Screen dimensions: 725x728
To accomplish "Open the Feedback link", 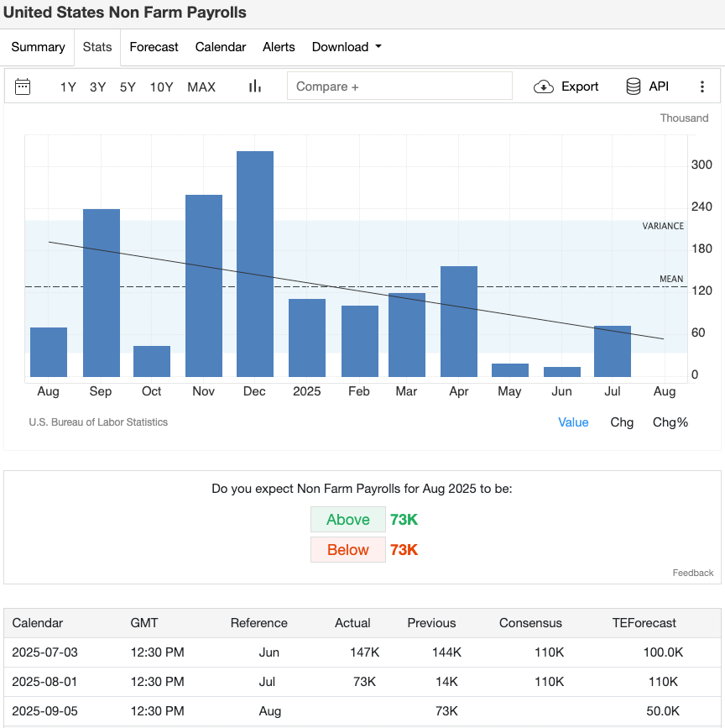I will 692,572.
